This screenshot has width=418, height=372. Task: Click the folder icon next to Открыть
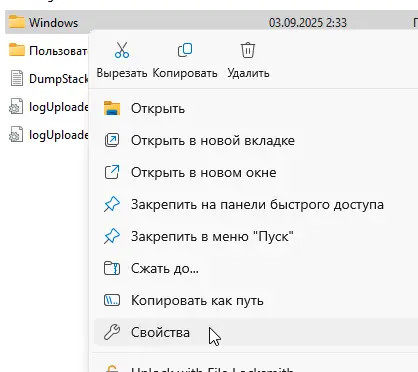tap(112, 108)
